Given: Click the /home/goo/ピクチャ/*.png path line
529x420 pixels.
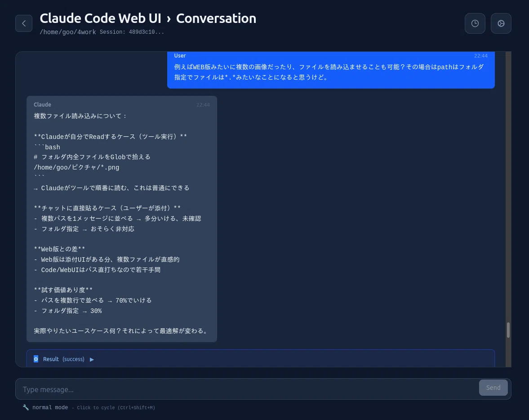Looking at the screenshot, I should coord(76,167).
